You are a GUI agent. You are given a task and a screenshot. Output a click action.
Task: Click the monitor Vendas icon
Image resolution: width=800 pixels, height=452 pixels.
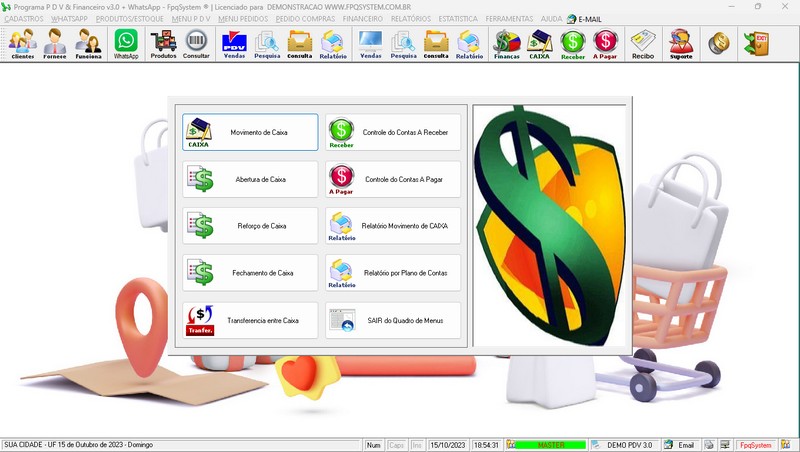point(370,44)
